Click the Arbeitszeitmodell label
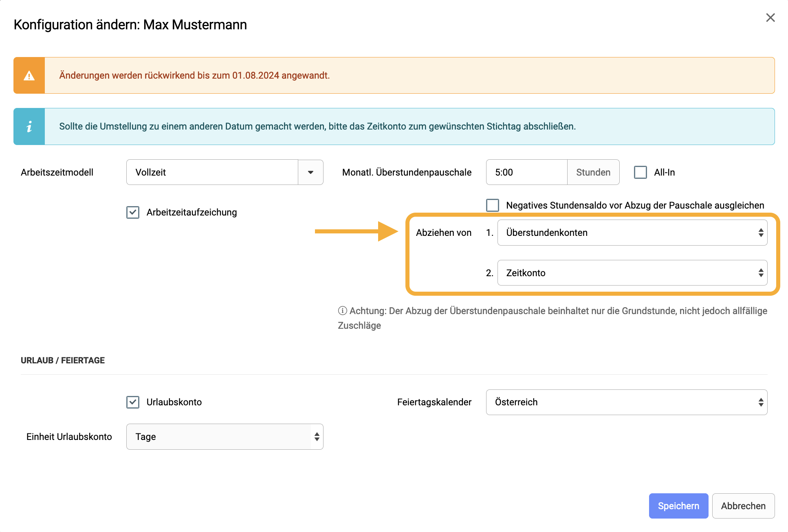788x532 pixels. (57, 172)
